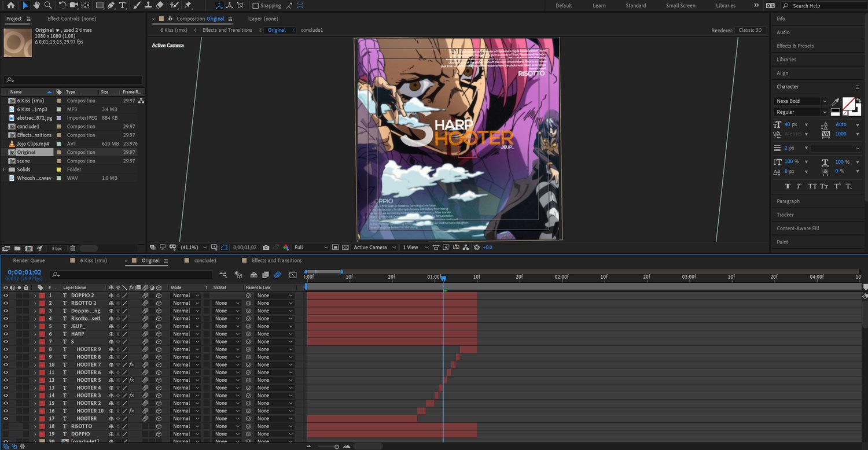Screen dimensions: 868x450
Task: Open the Effects & Presets panel
Action: [795, 46]
